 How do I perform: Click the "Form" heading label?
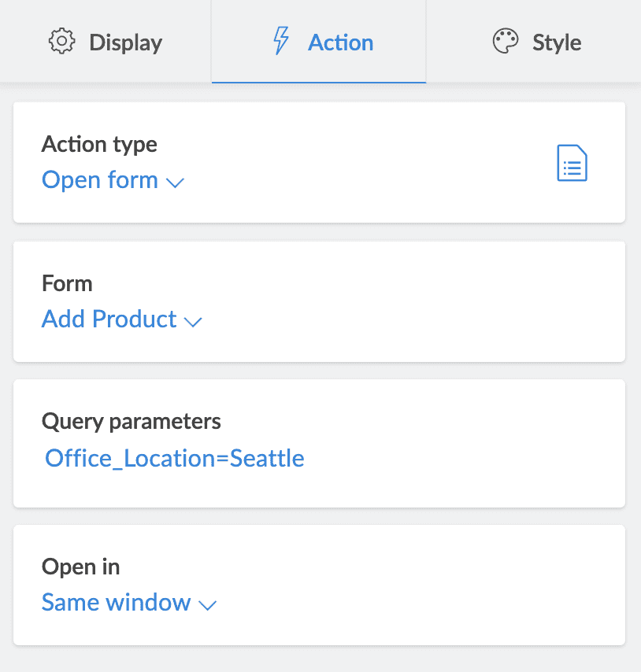pyautogui.click(x=67, y=283)
